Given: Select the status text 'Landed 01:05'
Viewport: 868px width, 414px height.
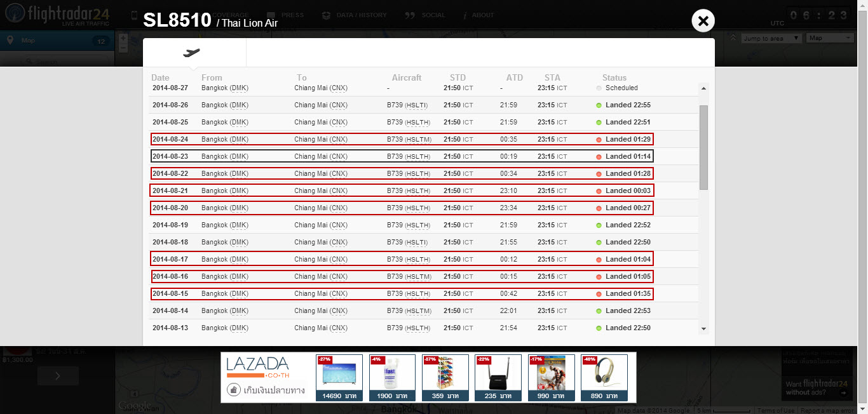Looking at the screenshot, I should click(x=628, y=276).
